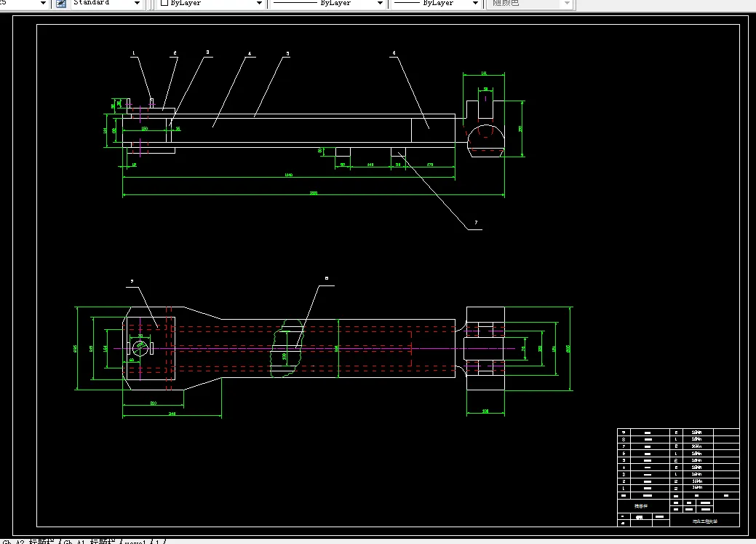The width and height of the screenshot is (756, 544).
Task: Expand the Standard table style dropdown
Action: pyautogui.click(x=137, y=4)
